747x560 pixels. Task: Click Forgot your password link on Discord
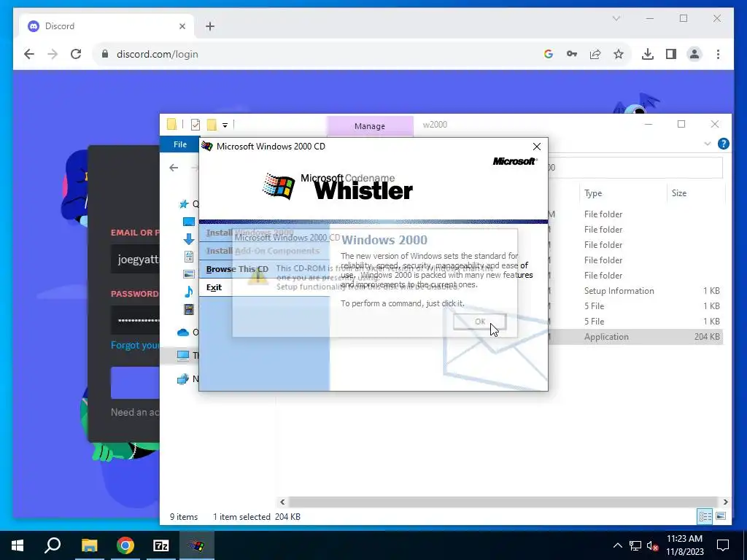coord(135,345)
